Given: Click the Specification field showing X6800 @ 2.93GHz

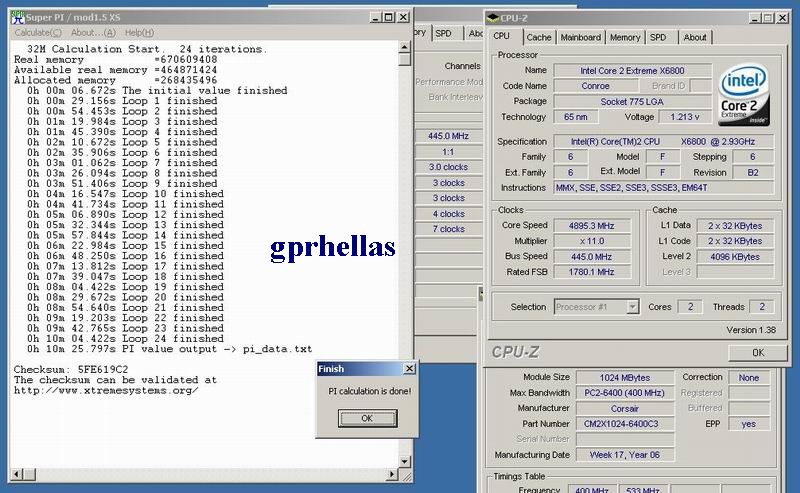Looking at the screenshot, I should point(664,141).
